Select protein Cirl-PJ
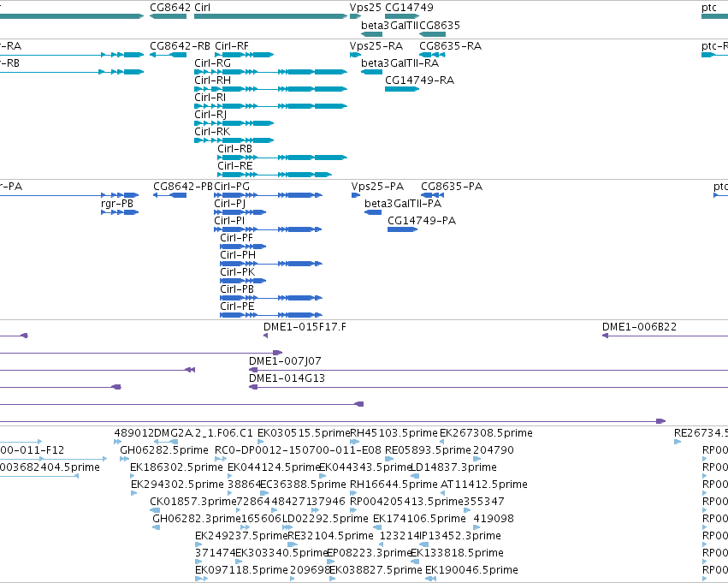The image size is (728, 583). (240, 212)
